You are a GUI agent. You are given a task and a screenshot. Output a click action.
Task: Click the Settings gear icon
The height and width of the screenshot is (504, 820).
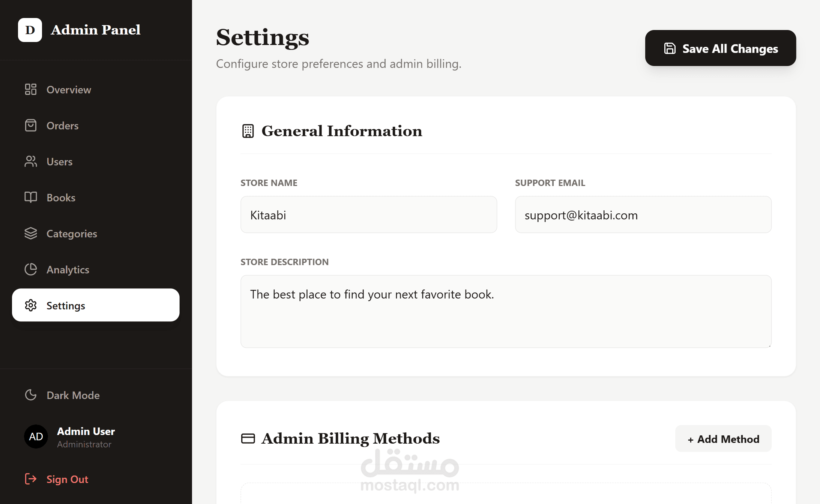pyautogui.click(x=31, y=305)
